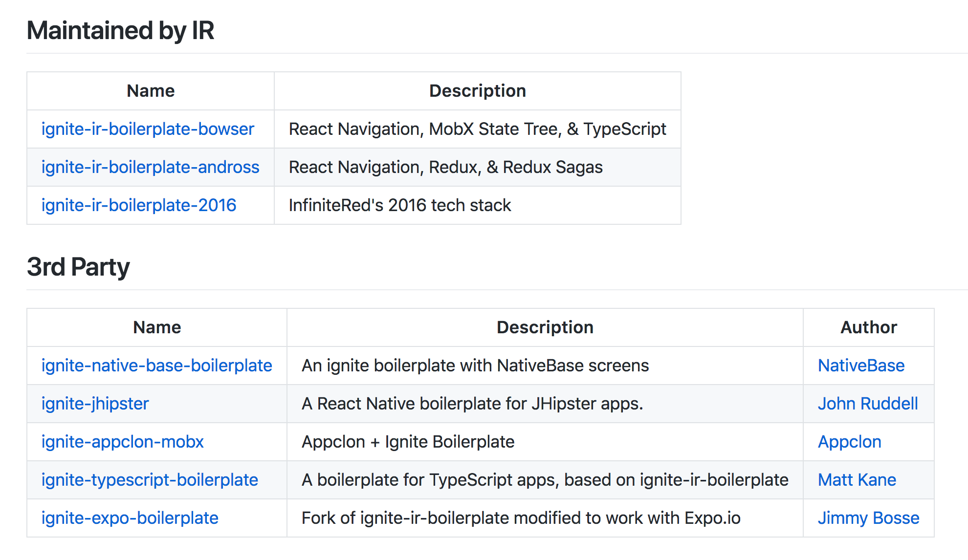
Task: Open the ignite-ir-boilerplate-andross link
Action: pos(150,167)
